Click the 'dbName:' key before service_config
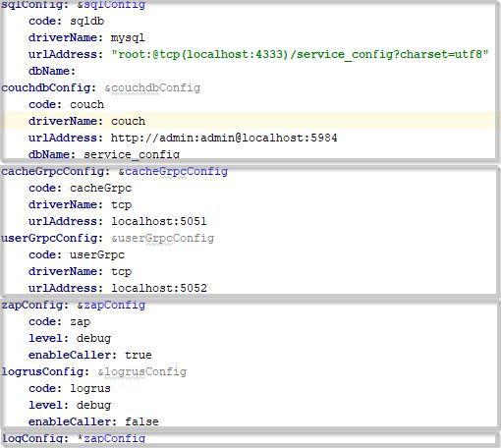Image resolution: width=501 pixels, height=448 pixels. coord(52,154)
